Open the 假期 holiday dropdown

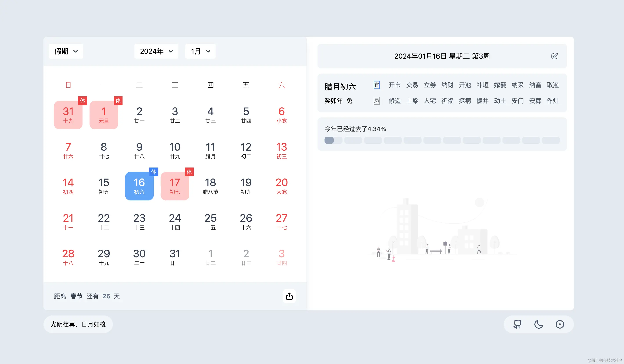[66, 51]
